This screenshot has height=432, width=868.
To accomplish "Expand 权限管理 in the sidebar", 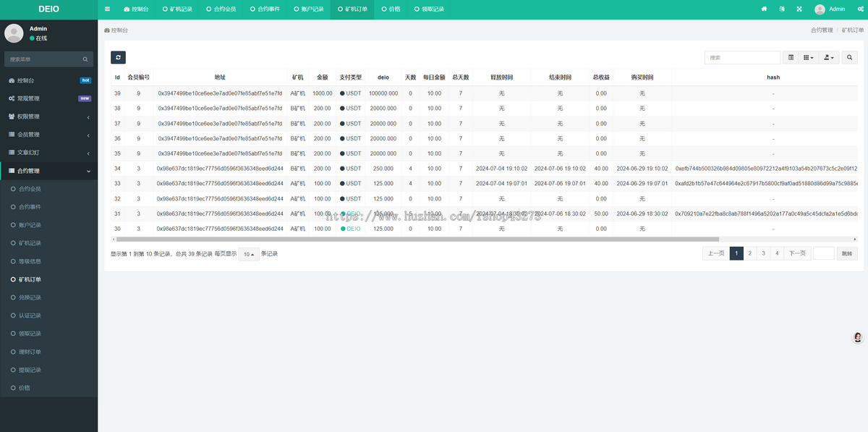I will pyautogui.click(x=48, y=117).
